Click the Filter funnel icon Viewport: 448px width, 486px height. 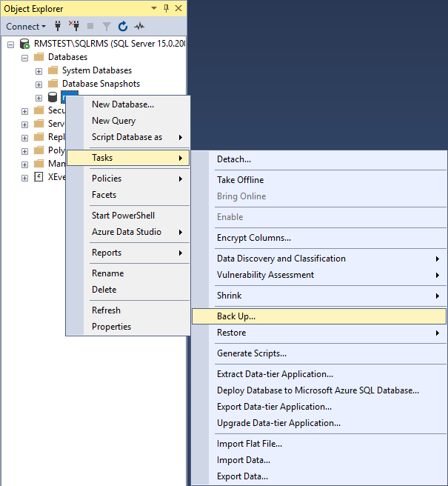107,27
